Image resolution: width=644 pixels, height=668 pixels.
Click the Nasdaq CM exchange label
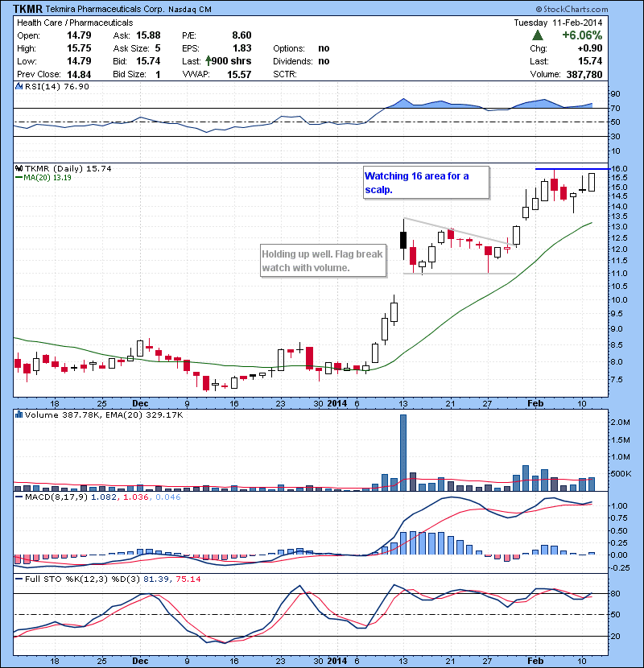tap(190, 10)
